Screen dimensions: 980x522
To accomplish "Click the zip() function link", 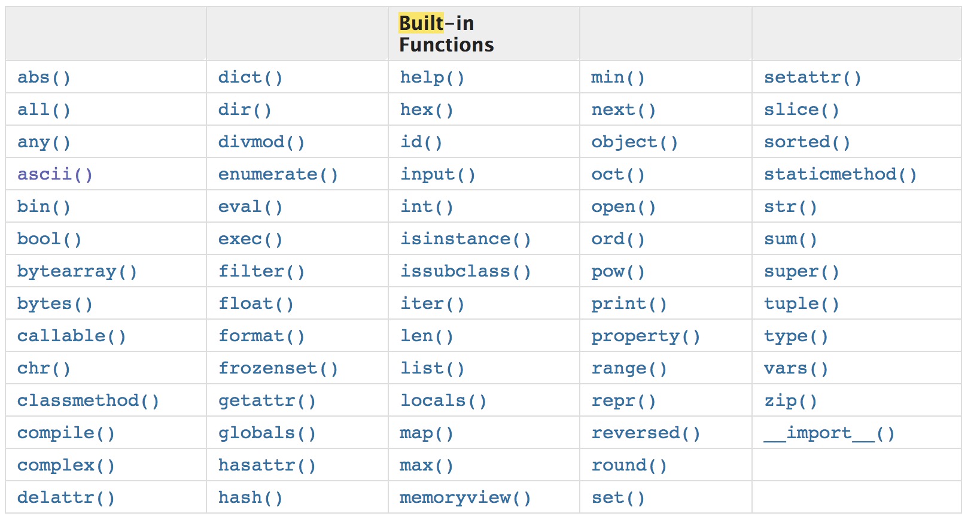I will [x=790, y=400].
